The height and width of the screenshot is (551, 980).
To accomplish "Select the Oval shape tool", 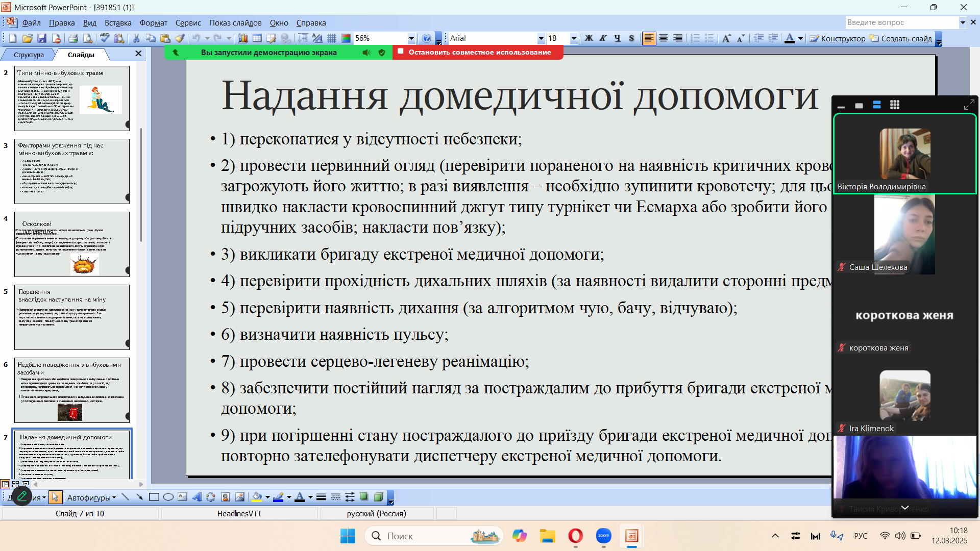I will 168,497.
